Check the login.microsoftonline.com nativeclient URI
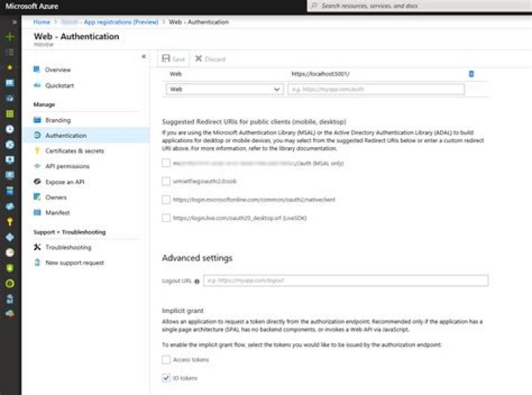The height and width of the screenshot is (395, 532). [x=166, y=199]
